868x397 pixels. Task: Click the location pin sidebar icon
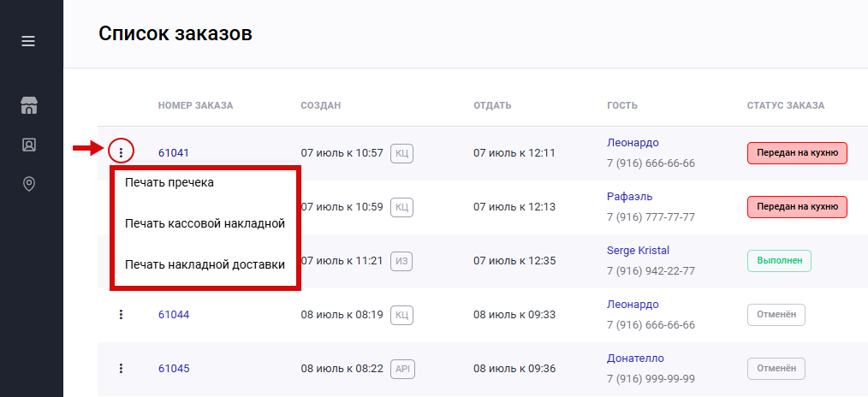pyautogui.click(x=29, y=184)
